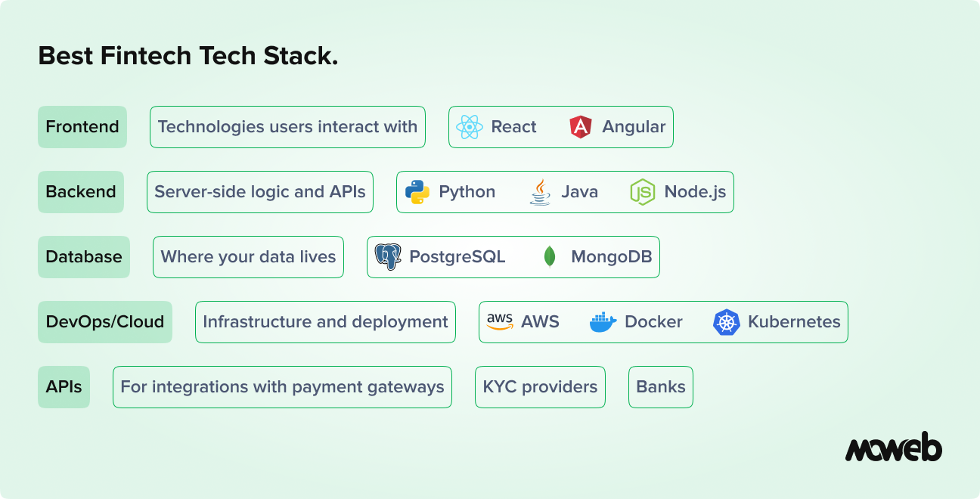Select the Angular shield icon
The image size is (980, 499).
580,126
